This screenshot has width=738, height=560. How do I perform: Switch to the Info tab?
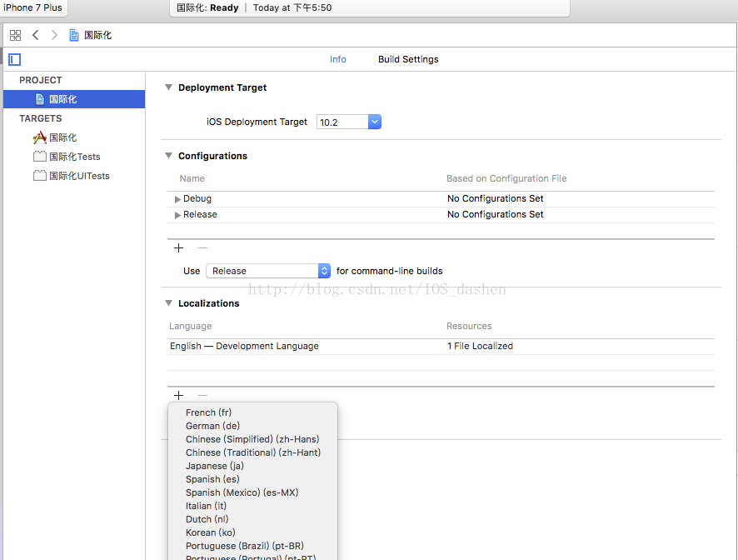click(x=338, y=59)
